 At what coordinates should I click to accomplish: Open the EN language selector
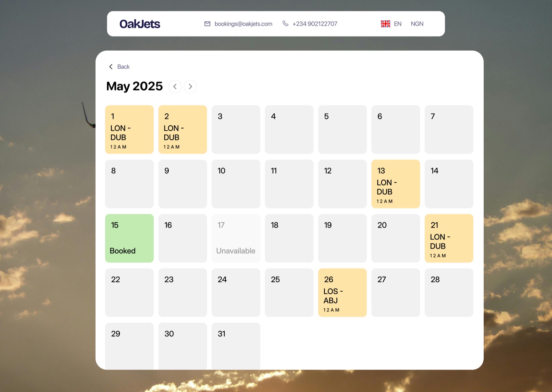tap(397, 24)
